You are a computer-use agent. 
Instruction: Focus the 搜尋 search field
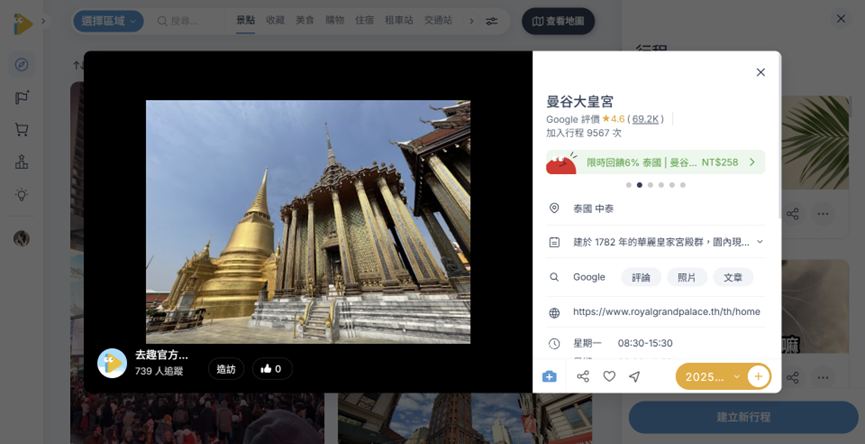184,21
